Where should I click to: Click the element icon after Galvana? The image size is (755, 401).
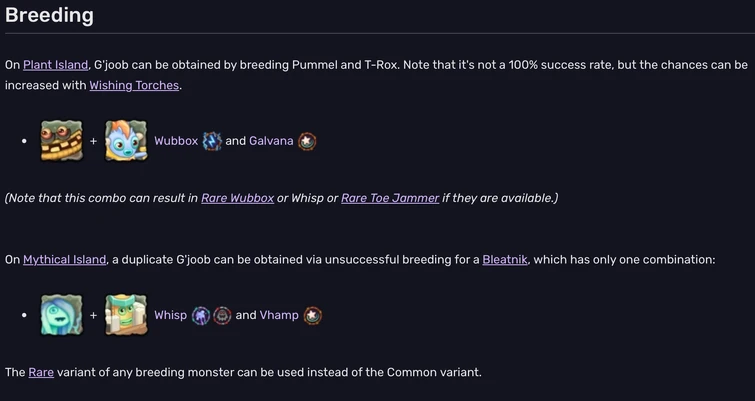307,141
